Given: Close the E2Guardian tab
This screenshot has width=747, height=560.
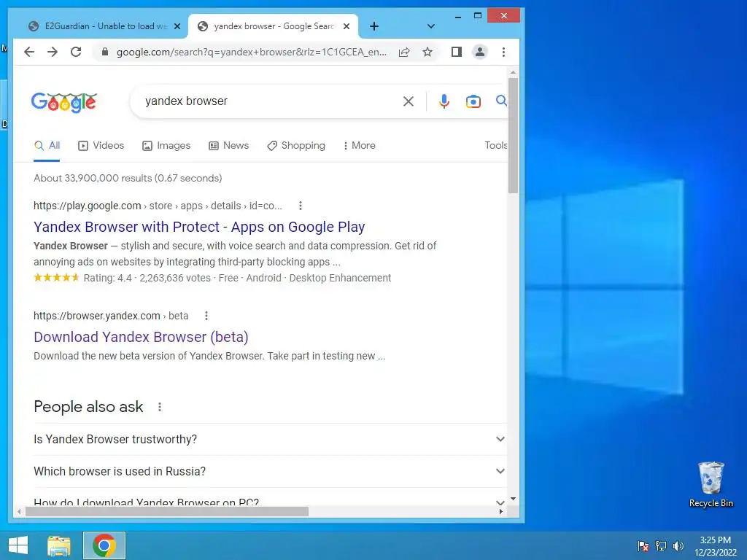Looking at the screenshot, I should (177, 26).
